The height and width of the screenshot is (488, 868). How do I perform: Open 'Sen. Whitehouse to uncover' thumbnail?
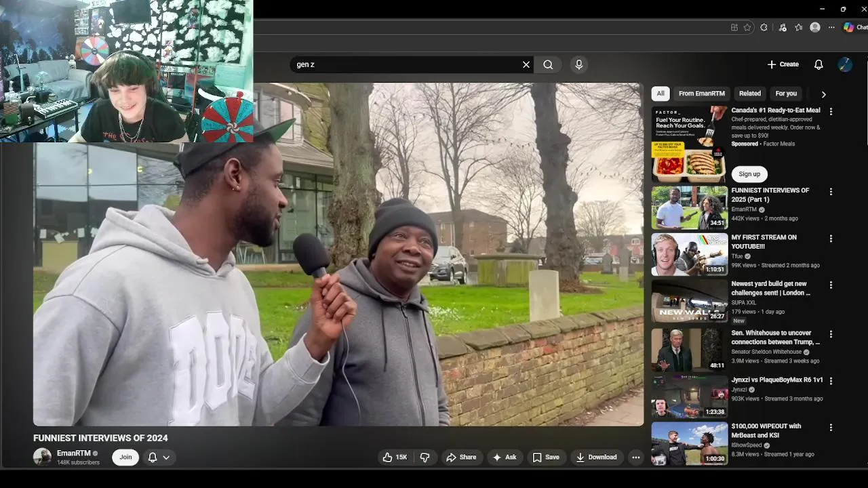[x=690, y=349]
